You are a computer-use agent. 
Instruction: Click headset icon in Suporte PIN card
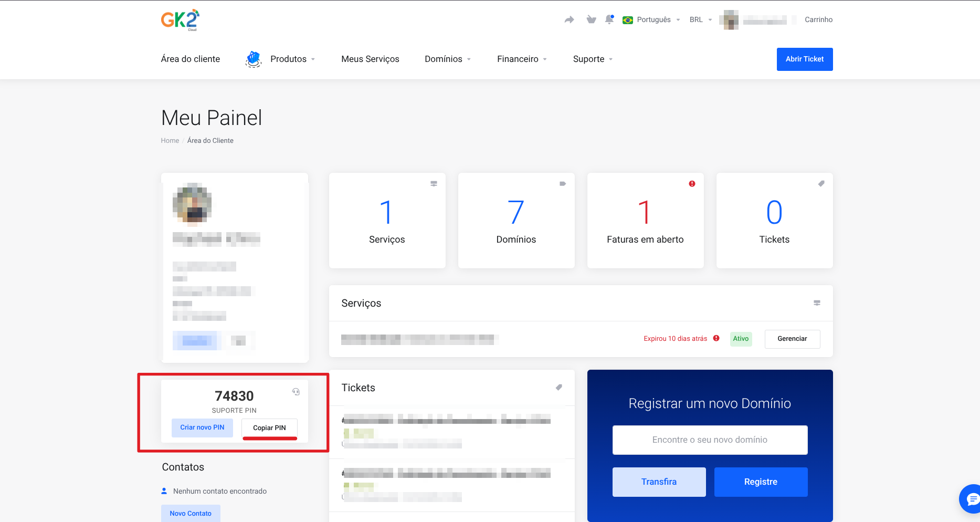tap(296, 392)
